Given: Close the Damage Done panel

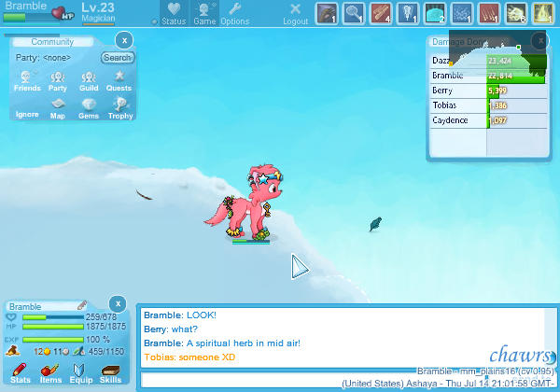Looking at the screenshot, I should coord(540,41).
